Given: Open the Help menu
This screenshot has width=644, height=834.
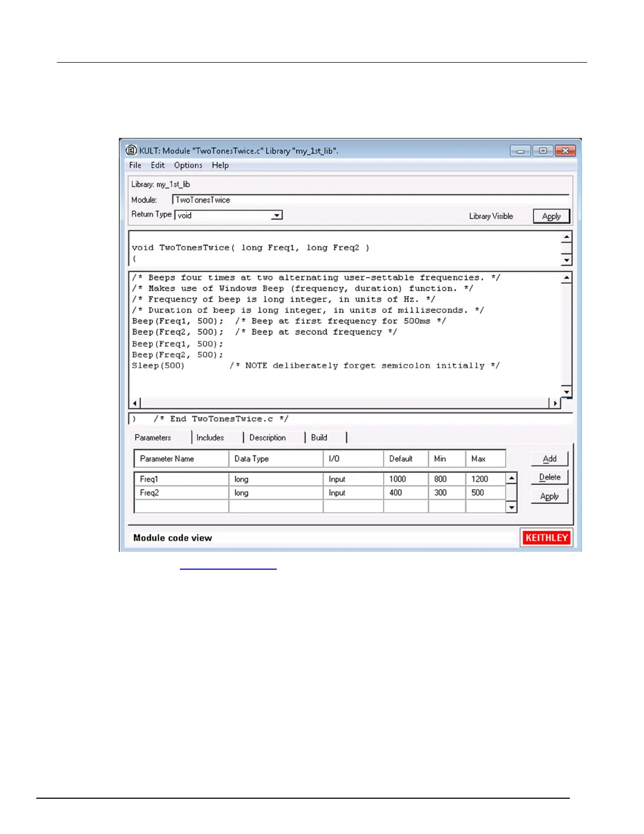Looking at the screenshot, I should point(220,165).
